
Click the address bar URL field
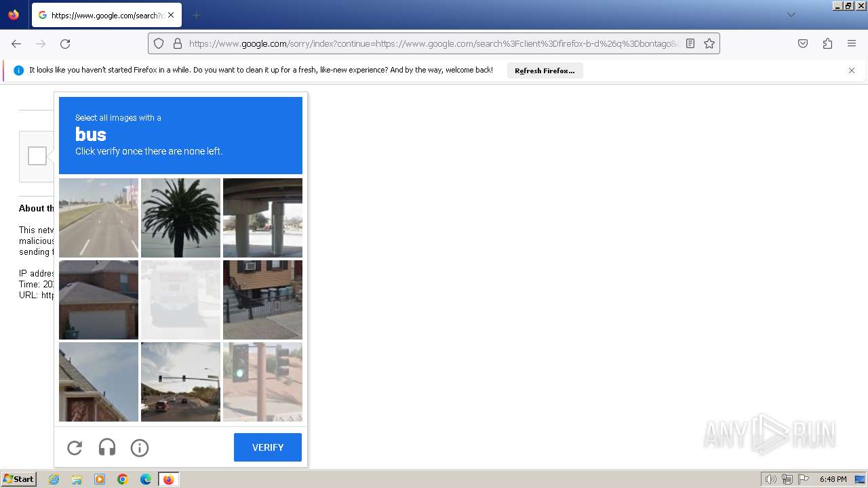(434, 43)
